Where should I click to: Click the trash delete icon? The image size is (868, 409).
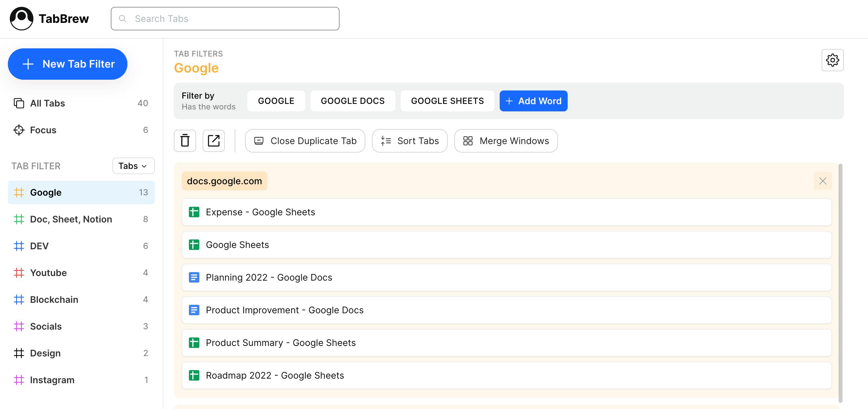185,141
